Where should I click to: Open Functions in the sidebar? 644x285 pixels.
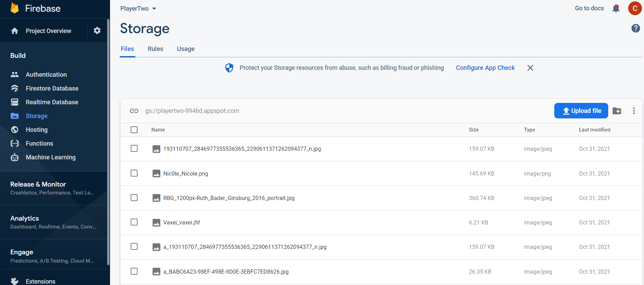tap(39, 144)
